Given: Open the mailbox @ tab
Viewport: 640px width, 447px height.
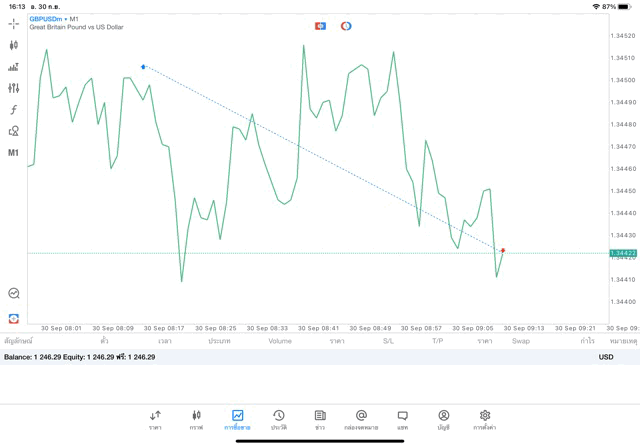Looking at the screenshot, I should [361, 420].
